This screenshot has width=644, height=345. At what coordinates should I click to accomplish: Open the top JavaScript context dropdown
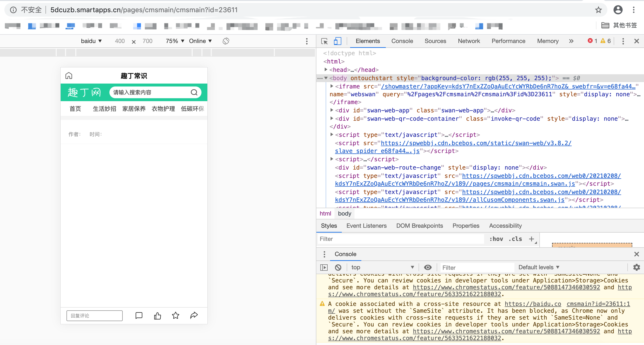(382, 268)
